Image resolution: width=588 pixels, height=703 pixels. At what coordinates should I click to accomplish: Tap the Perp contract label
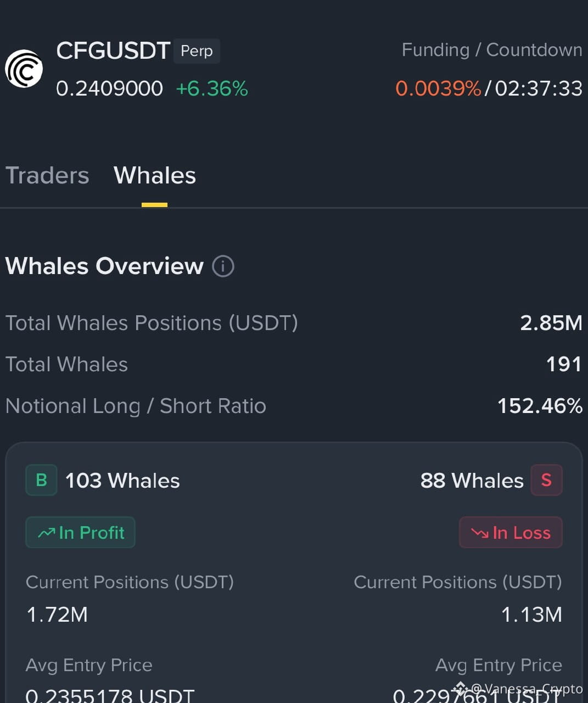click(x=197, y=51)
